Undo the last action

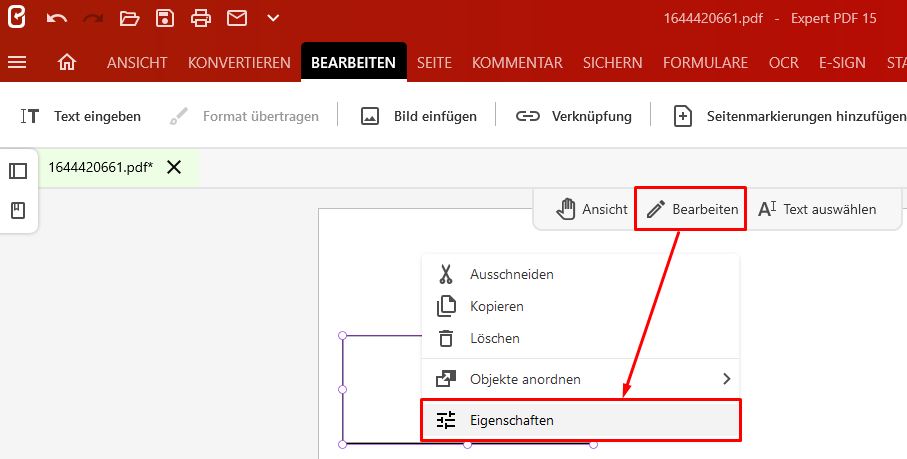(x=57, y=18)
